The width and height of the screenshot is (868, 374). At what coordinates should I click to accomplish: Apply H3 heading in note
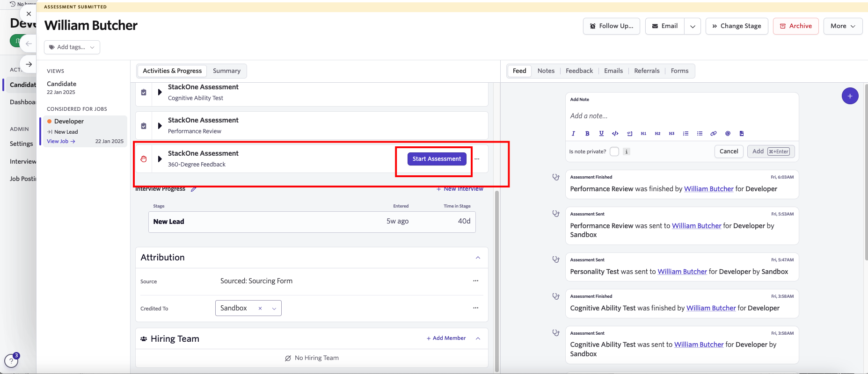tap(671, 134)
